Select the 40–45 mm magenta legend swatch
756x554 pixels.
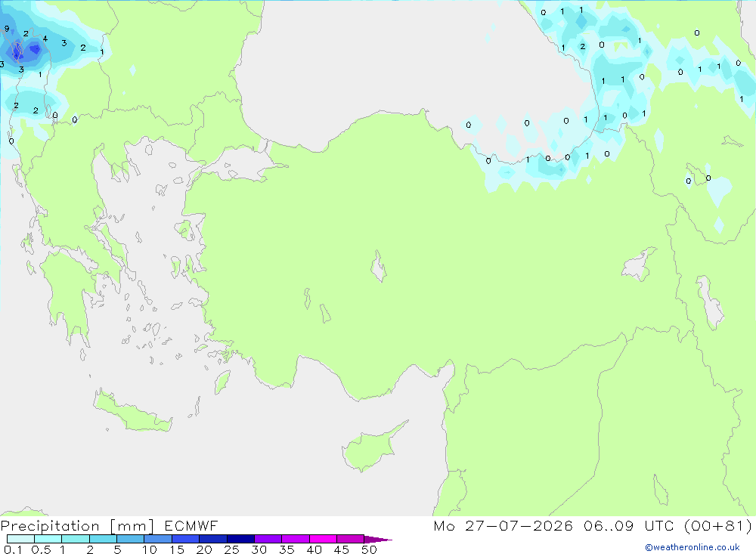click(x=323, y=539)
